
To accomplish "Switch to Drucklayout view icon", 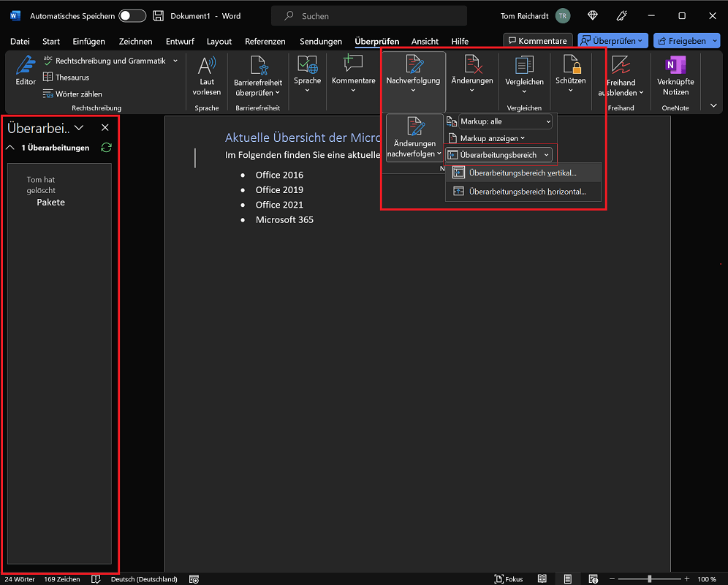I will [x=567, y=579].
